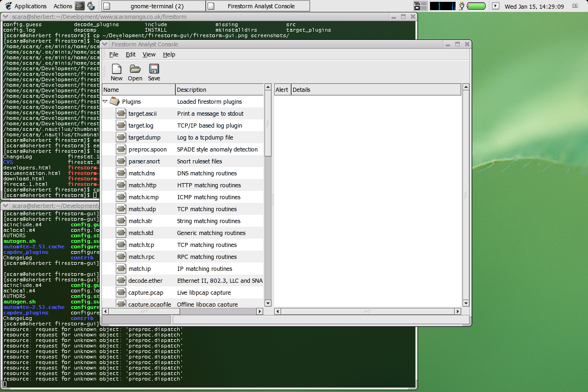Open the Actions panel menu

[62, 6]
